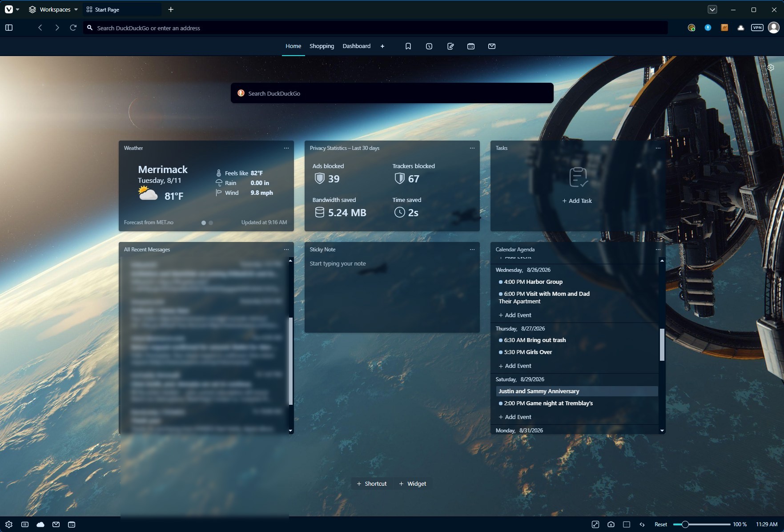Select the Start Page browser tab
The width and height of the screenshot is (784, 532).
122,9
